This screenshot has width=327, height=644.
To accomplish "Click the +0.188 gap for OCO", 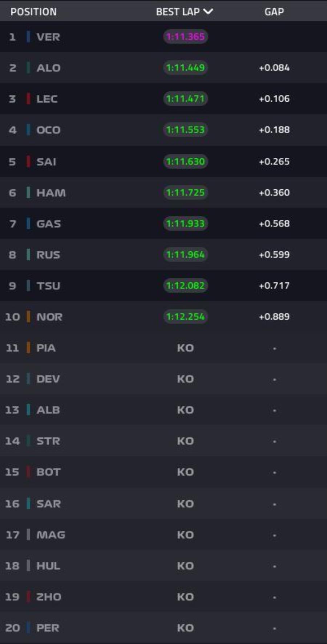I will (x=274, y=130).
